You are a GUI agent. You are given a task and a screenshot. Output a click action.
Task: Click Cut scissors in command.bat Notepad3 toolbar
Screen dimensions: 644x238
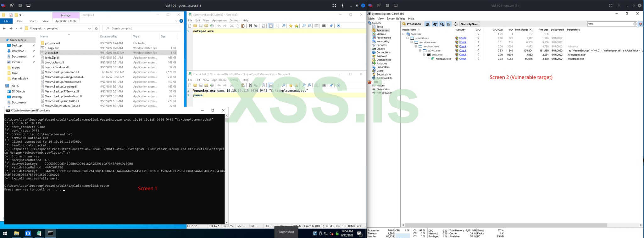coord(232,26)
